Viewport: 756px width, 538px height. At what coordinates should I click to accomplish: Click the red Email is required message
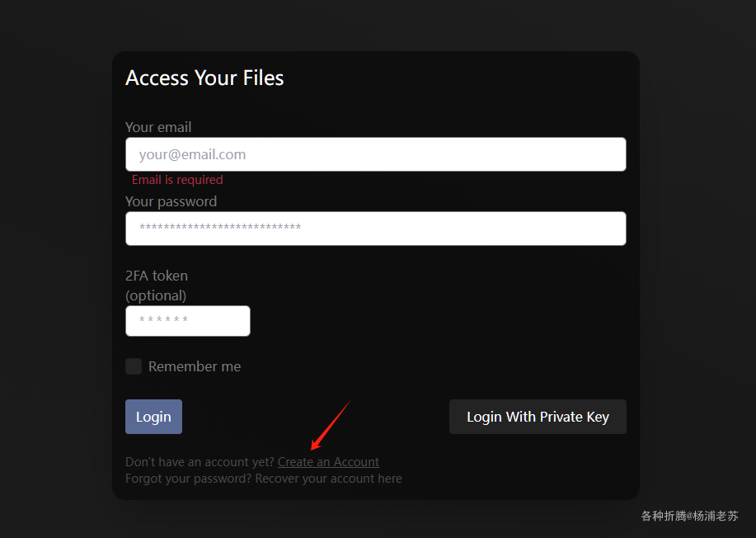pyautogui.click(x=177, y=180)
